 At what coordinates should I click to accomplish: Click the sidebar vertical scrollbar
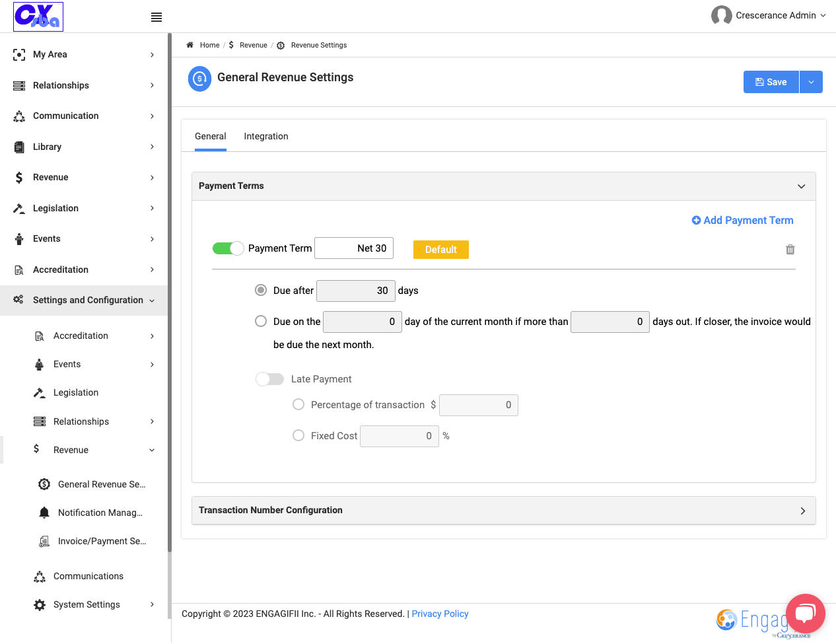pos(170,293)
